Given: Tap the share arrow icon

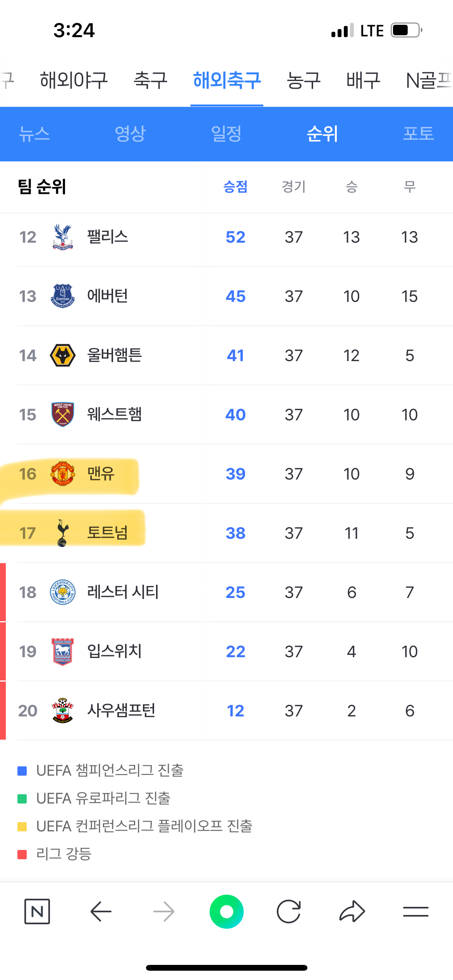Looking at the screenshot, I should pyautogui.click(x=352, y=911).
